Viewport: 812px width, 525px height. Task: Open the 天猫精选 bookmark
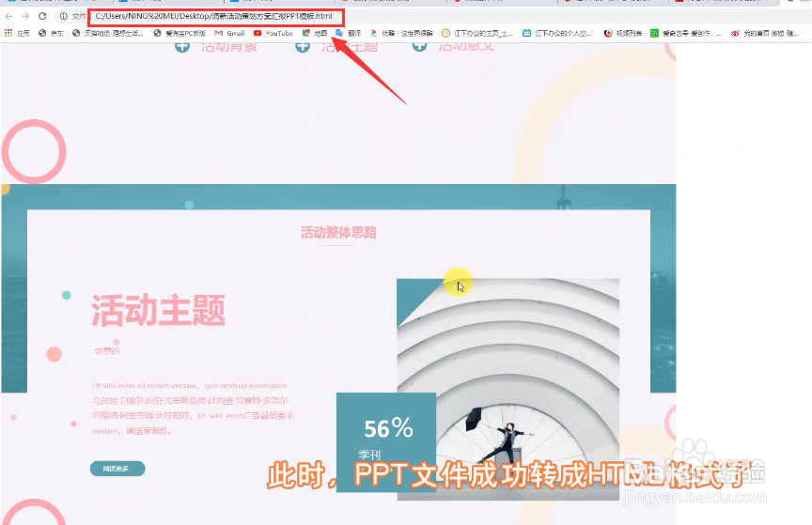(x=108, y=33)
